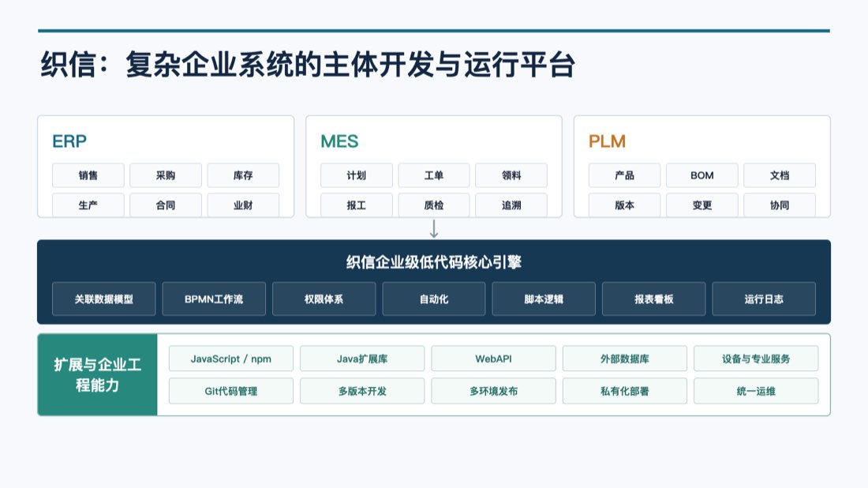Image resolution: width=868 pixels, height=488 pixels.
Task: Click the 业财 box under ERP
Action: pyautogui.click(x=243, y=205)
